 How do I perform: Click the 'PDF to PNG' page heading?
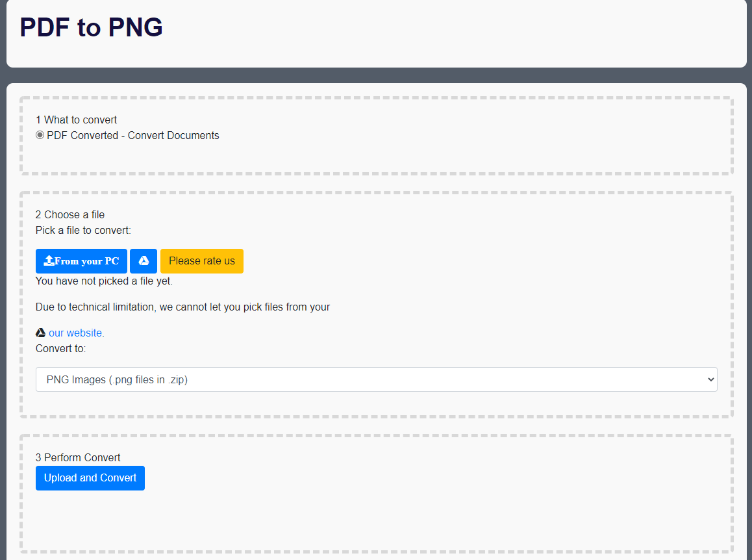(91, 27)
